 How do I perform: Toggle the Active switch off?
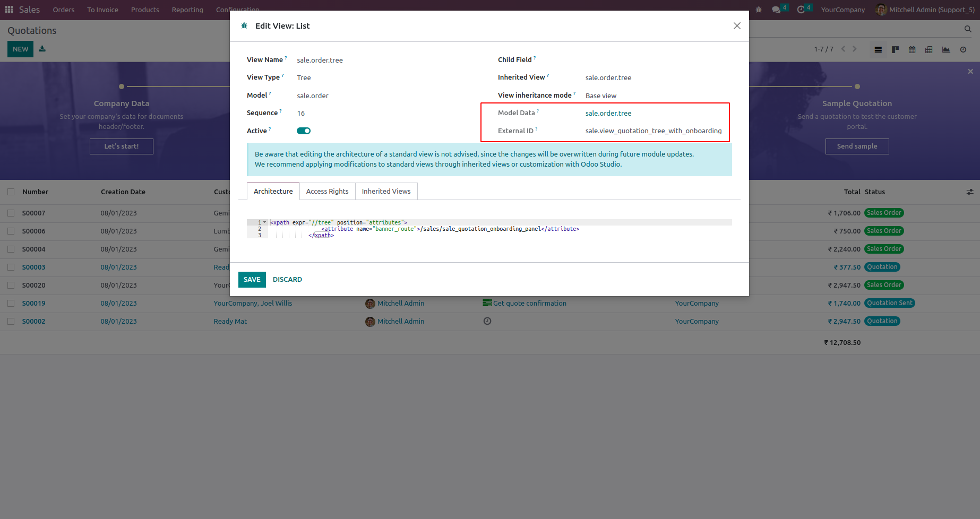(304, 131)
